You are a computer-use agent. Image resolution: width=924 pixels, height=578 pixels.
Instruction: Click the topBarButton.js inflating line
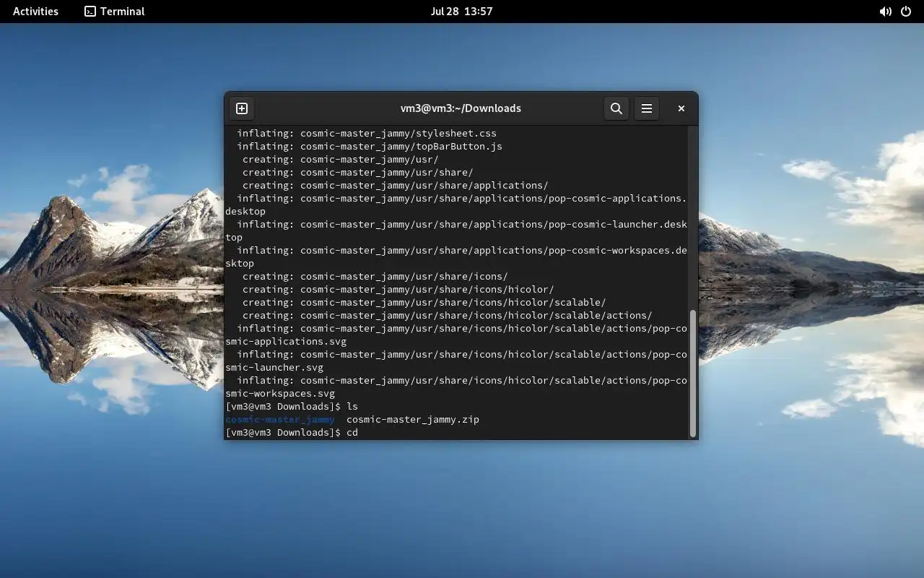370,147
